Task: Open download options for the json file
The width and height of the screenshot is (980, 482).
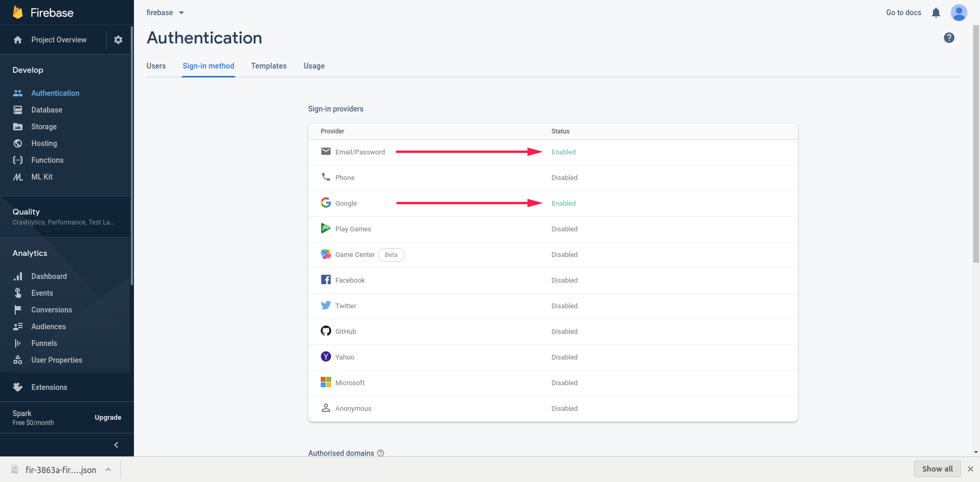Action: coord(108,469)
